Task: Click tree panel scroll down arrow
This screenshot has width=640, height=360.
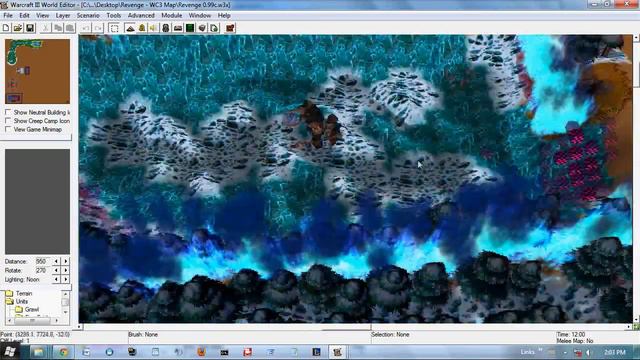Action: [x=65, y=312]
